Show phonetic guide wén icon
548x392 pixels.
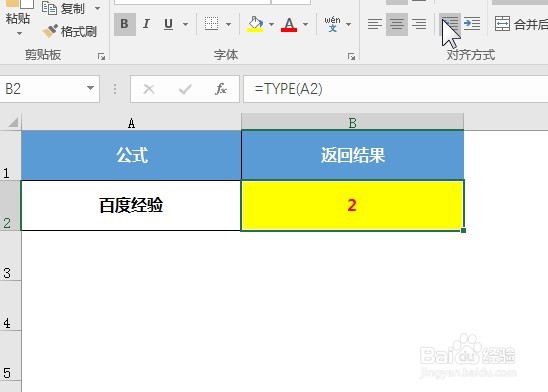click(x=332, y=24)
